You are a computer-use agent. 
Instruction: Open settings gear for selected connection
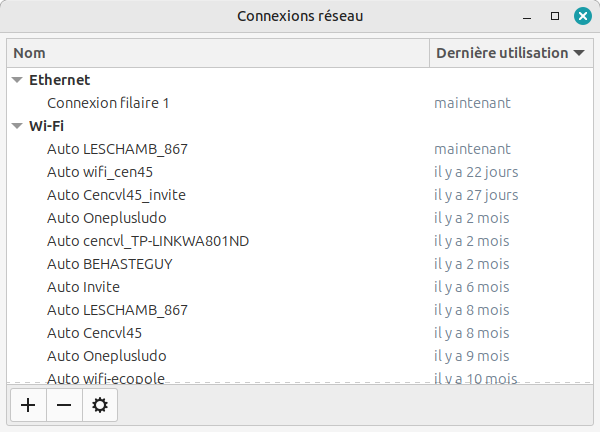[100, 405]
